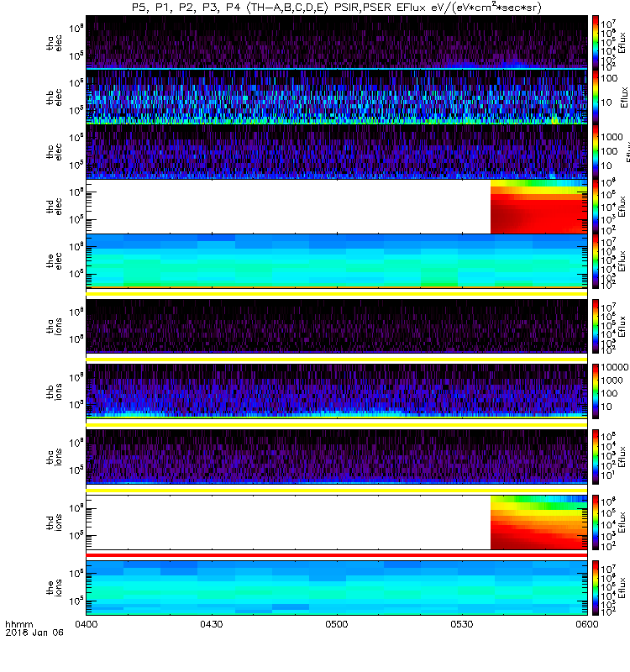The width and height of the screenshot is (630, 672).
Task: Click the thb elec spectrogram plot
Action: [337, 97]
